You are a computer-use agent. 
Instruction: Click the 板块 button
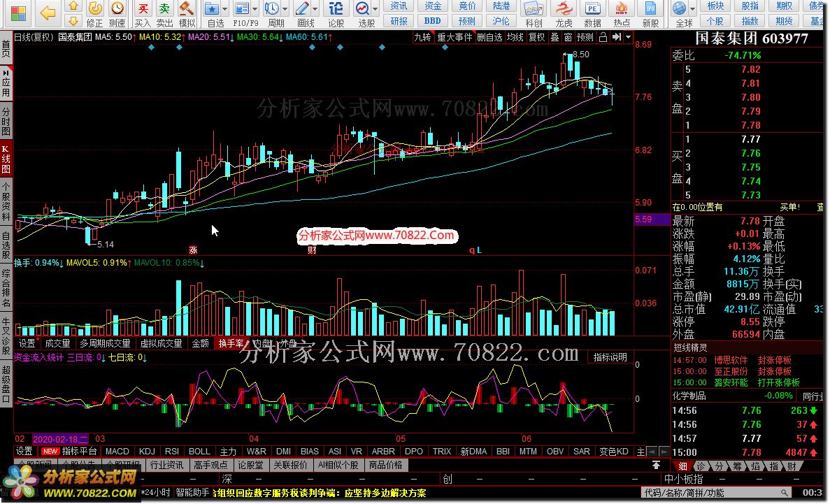715,6
